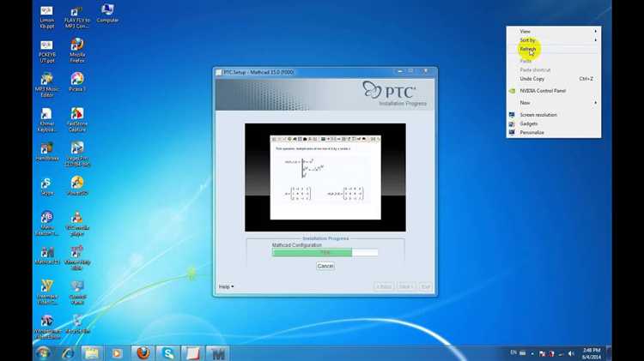644x361 pixels.
Task: Select the Mathcad 15 desktop shortcut
Action: click(47, 256)
